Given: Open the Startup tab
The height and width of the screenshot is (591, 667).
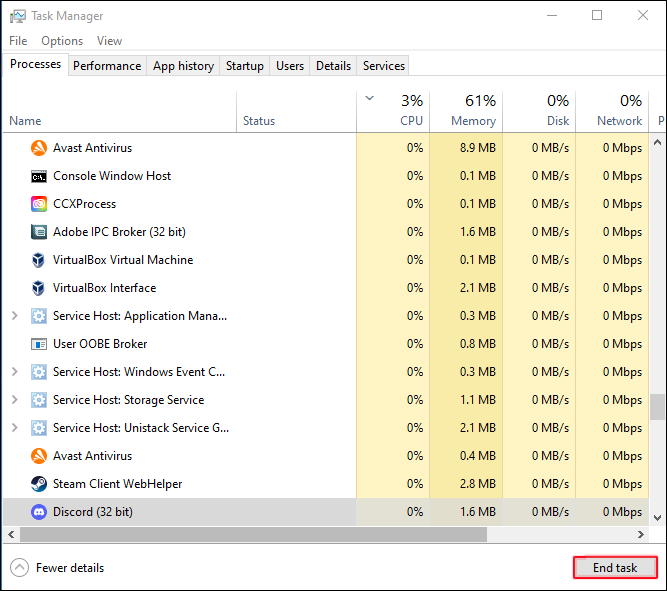Looking at the screenshot, I should tap(245, 66).
